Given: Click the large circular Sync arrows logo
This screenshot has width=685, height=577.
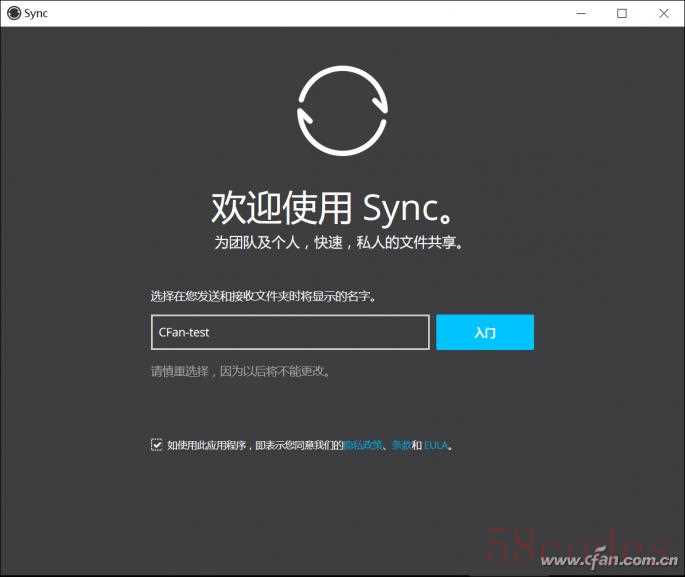Looking at the screenshot, I should [x=342, y=108].
